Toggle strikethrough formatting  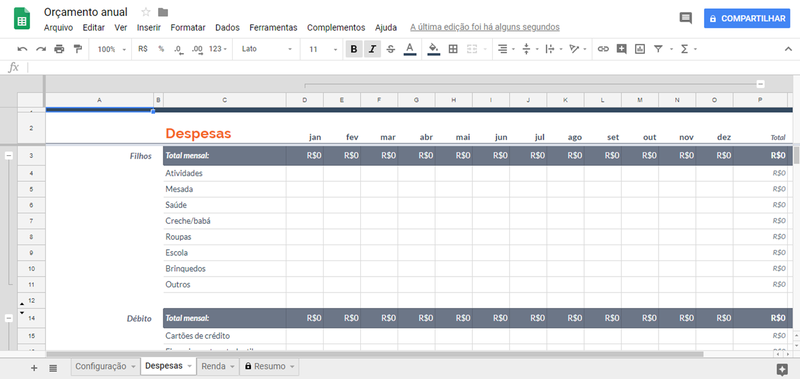[x=391, y=49]
